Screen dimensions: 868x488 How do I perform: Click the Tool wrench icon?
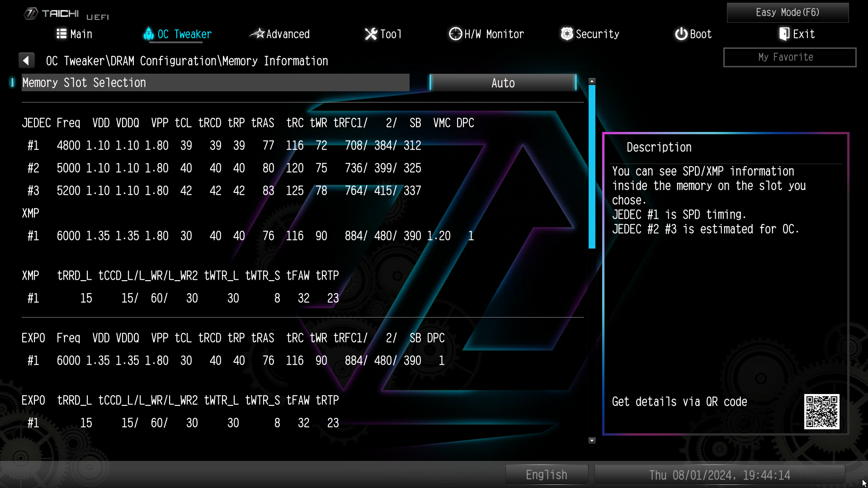(371, 34)
